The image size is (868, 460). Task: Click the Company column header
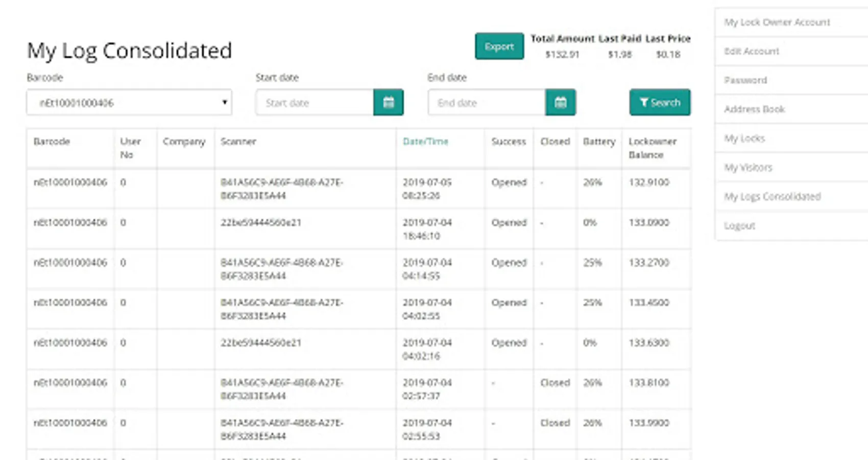pyautogui.click(x=184, y=142)
